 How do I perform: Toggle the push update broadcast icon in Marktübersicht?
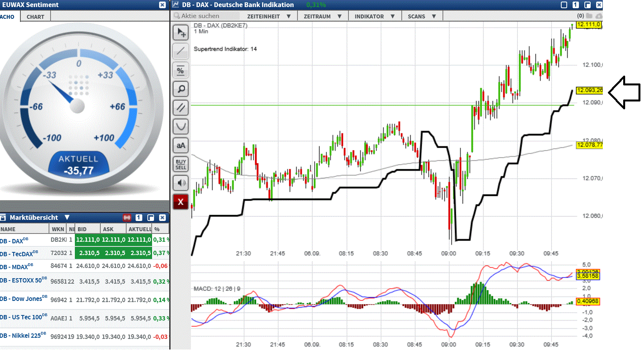pyautogui.click(x=127, y=217)
